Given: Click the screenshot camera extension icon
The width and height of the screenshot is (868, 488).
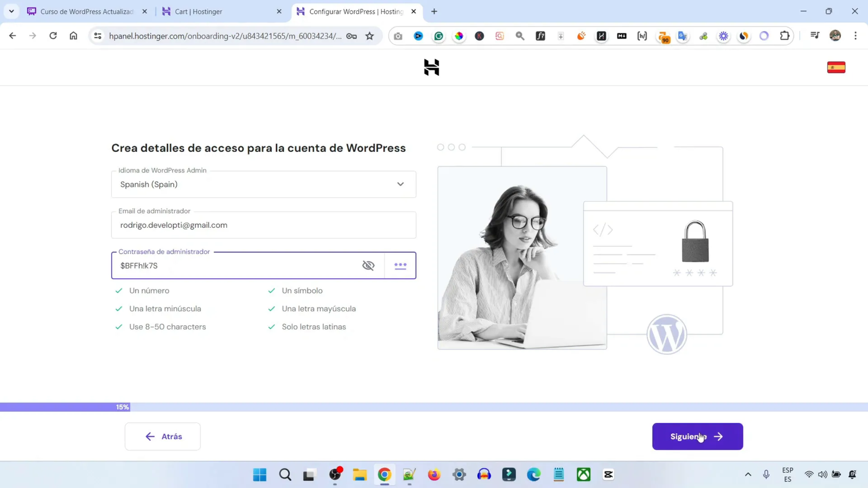Looking at the screenshot, I should tap(398, 36).
